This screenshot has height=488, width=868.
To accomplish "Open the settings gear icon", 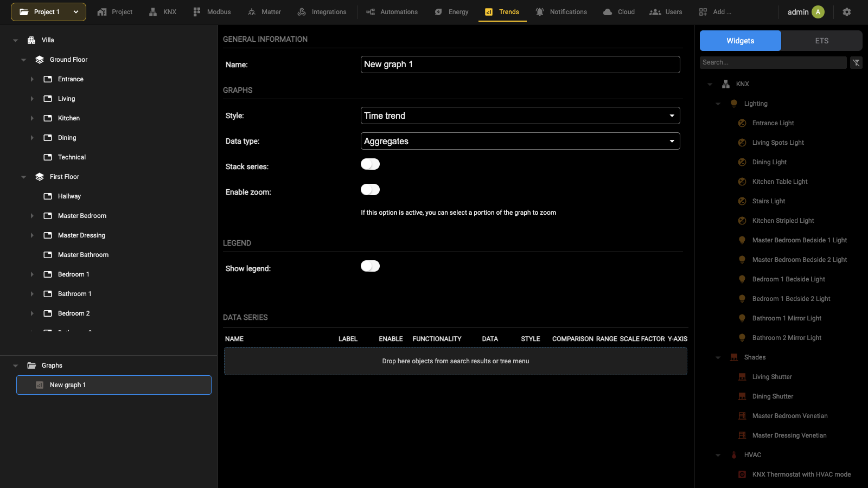I will 847,12.
